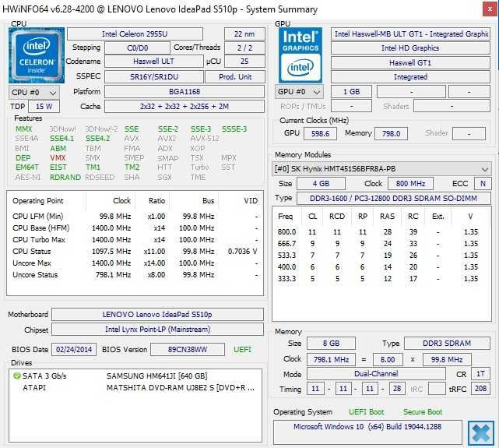Click the memory multiplier 8.00 field
The width and height of the screenshot is (499, 448).
click(388, 360)
